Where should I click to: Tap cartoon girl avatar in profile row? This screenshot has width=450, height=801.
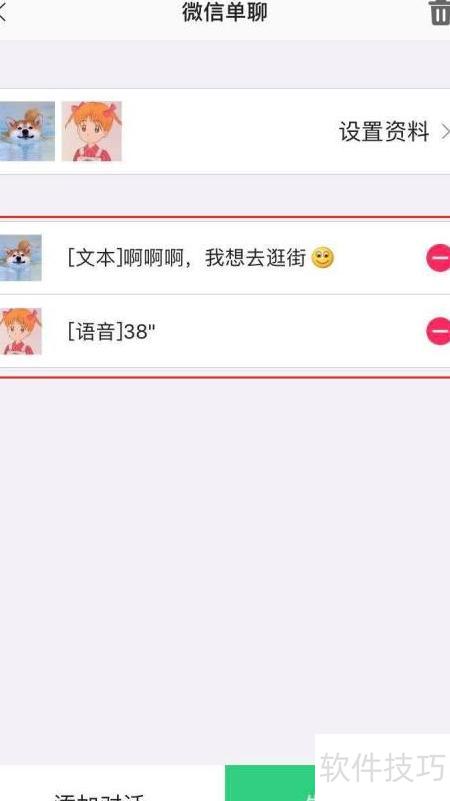[x=91, y=131]
